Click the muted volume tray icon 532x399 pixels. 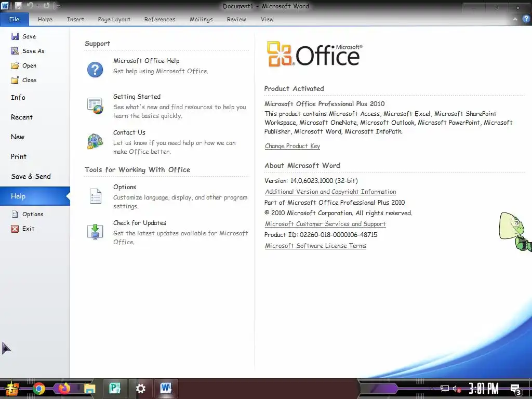457,389
